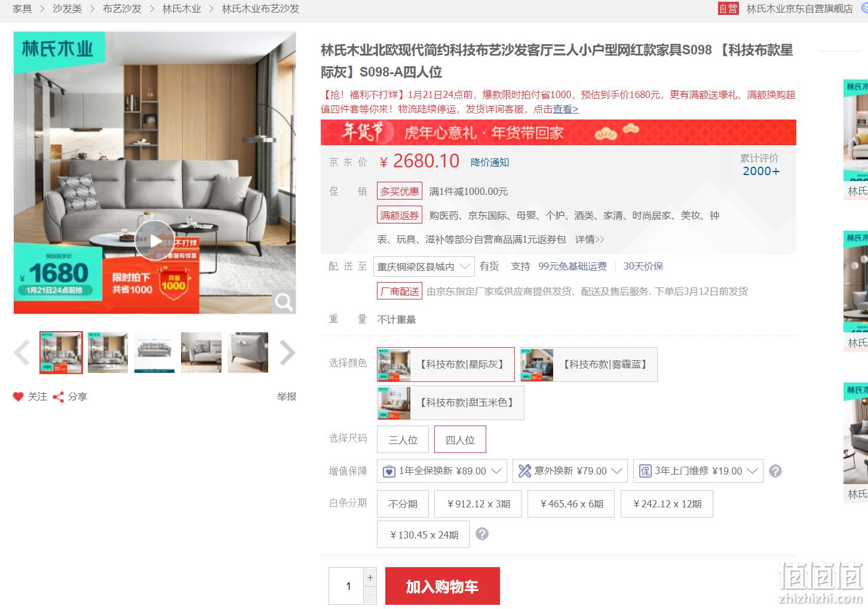Click the 分享 share icon
This screenshot has height=609, width=868.
[x=58, y=397]
